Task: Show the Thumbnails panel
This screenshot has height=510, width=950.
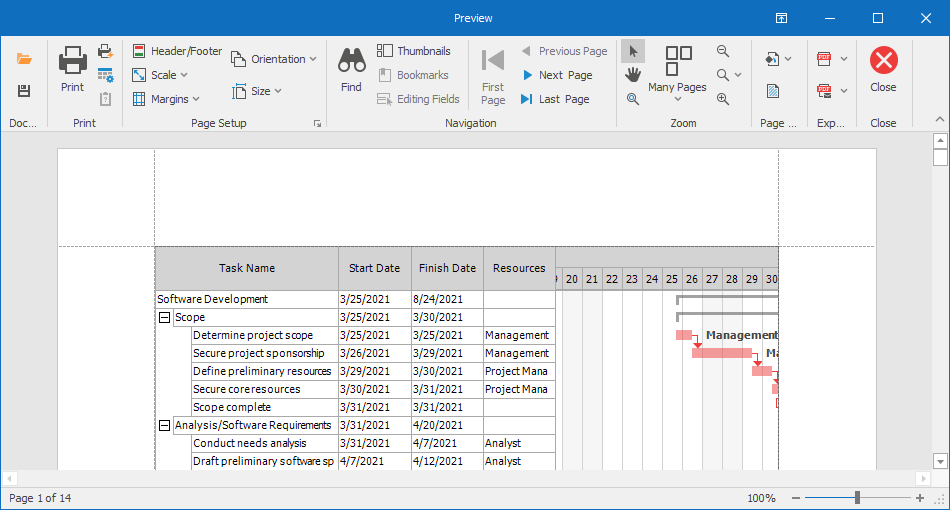Action: (x=414, y=51)
